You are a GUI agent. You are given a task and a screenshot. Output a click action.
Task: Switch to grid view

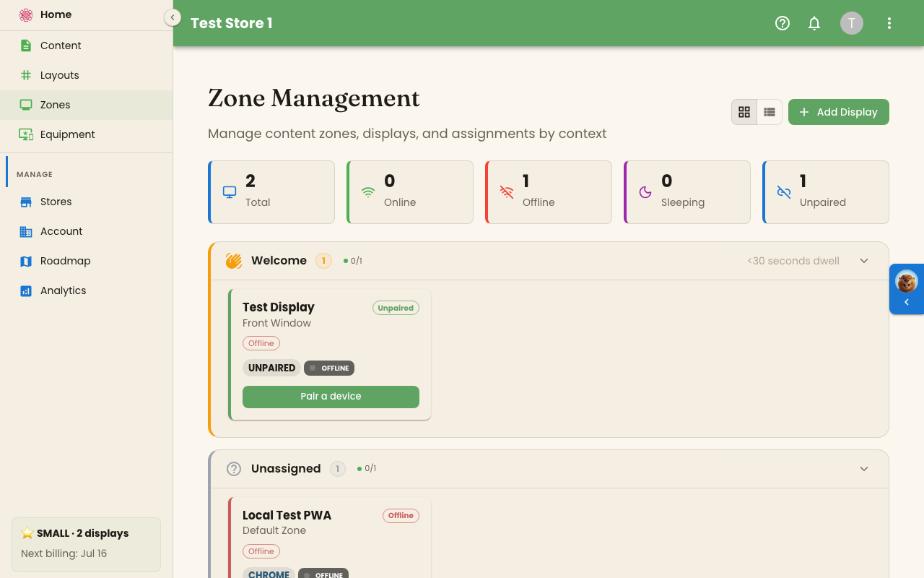(x=744, y=112)
